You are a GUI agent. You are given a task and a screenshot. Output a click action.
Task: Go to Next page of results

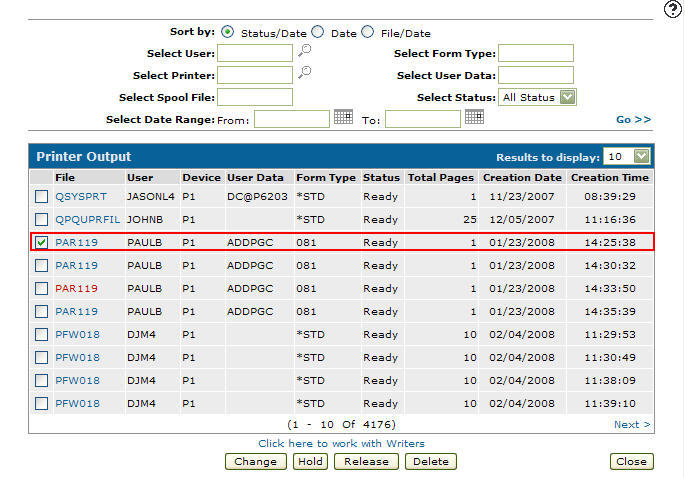tap(632, 425)
